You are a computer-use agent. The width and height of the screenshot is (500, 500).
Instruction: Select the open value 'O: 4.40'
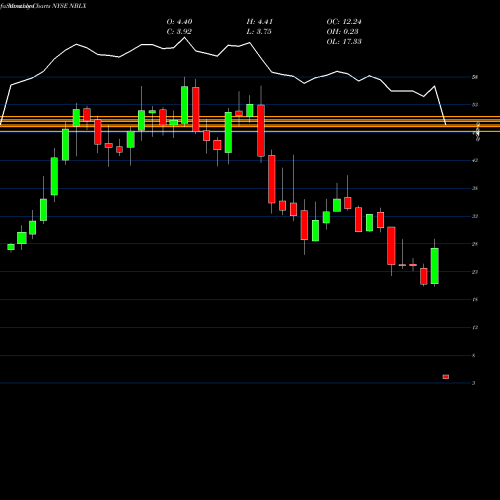pyautogui.click(x=179, y=22)
